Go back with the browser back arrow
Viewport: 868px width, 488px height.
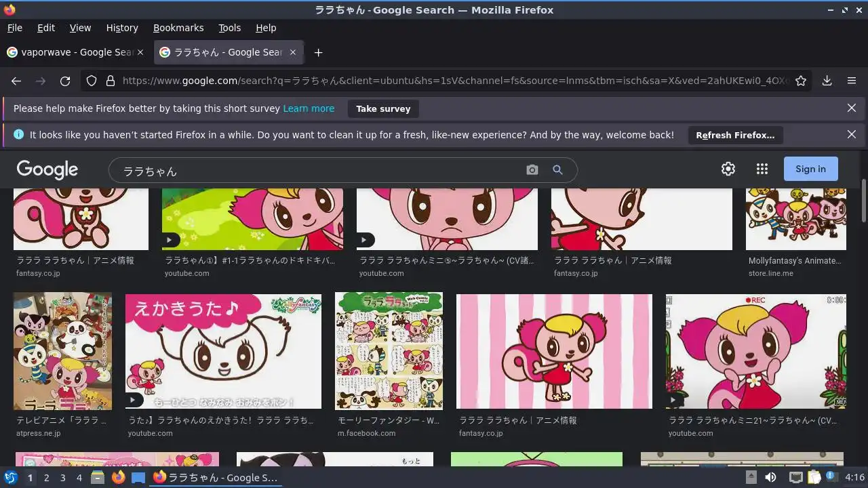tap(16, 81)
